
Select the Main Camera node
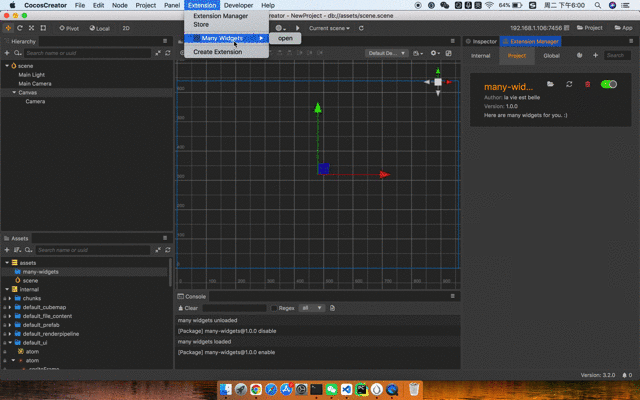[35, 84]
